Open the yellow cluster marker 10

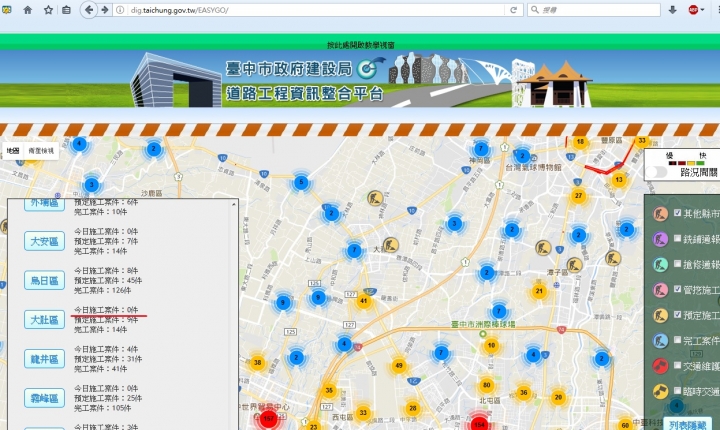491,345
